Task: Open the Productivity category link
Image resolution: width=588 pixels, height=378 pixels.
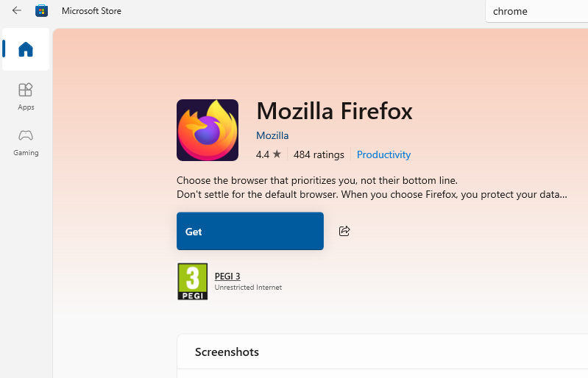Action: [383, 154]
